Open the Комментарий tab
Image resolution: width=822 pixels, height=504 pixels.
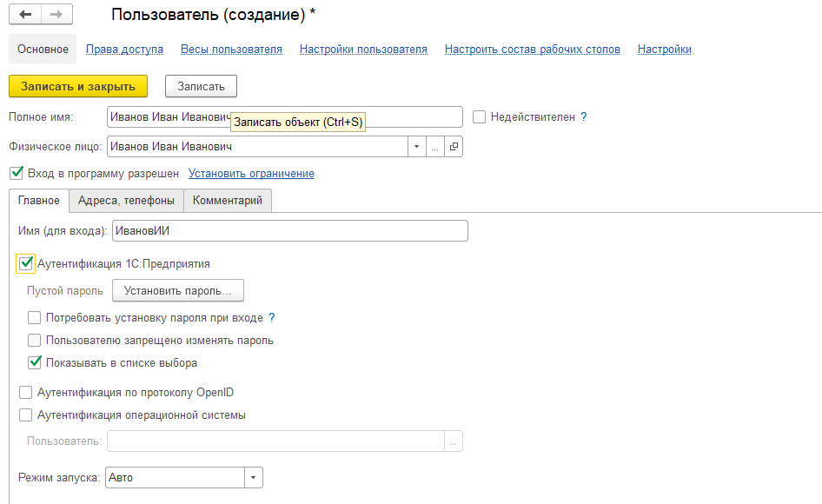click(228, 201)
